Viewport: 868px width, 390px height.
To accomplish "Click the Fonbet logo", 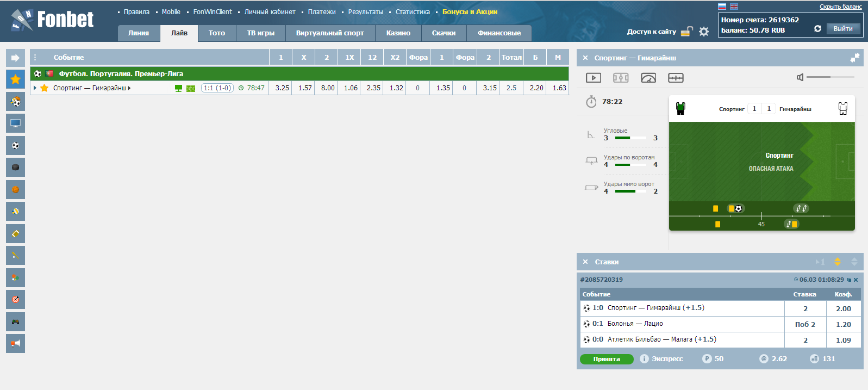I will [x=52, y=20].
